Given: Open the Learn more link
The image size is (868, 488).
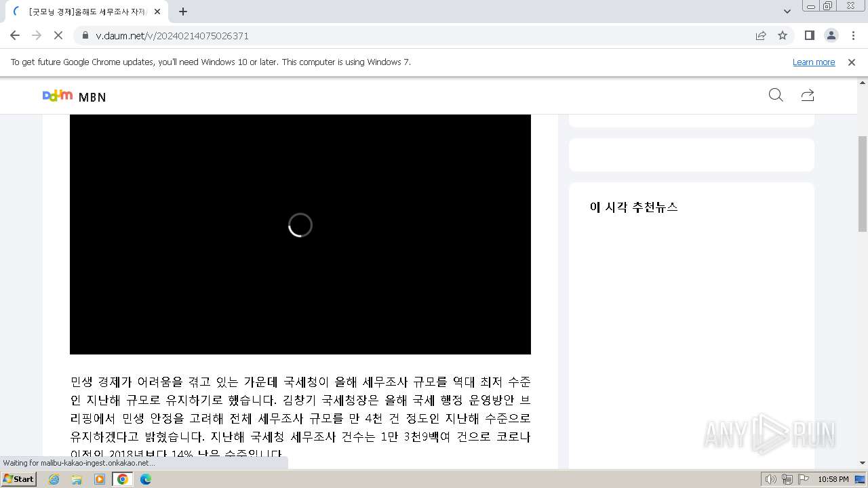Looking at the screenshot, I should pyautogui.click(x=814, y=62).
